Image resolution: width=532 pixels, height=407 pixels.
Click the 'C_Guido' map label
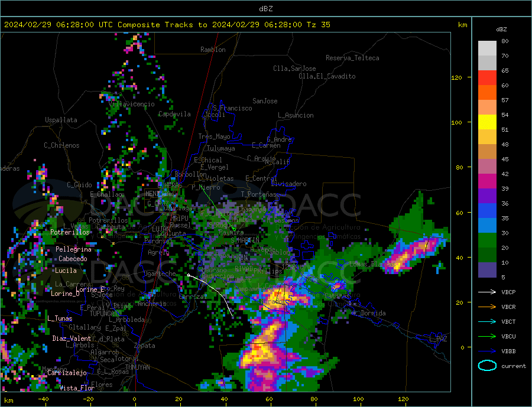[x=79, y=185]
